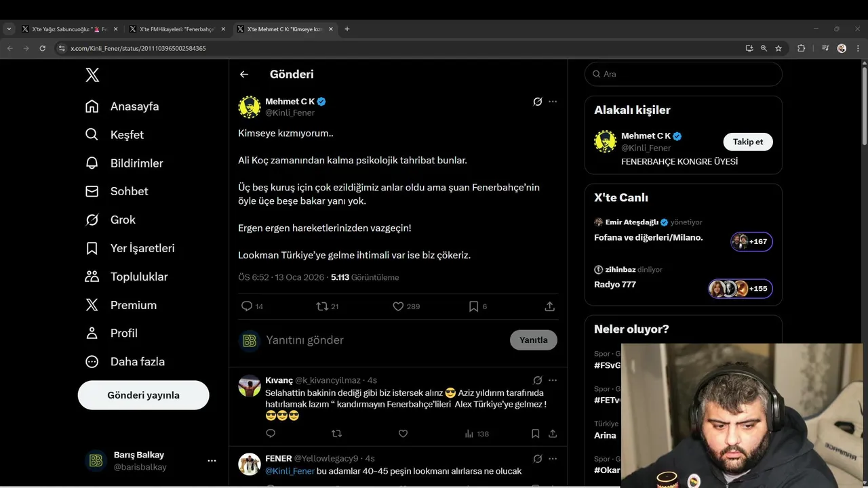Viewport: 868px width, 488px height.
Task: Click the address bar URL
Action: tap(138, 49)
